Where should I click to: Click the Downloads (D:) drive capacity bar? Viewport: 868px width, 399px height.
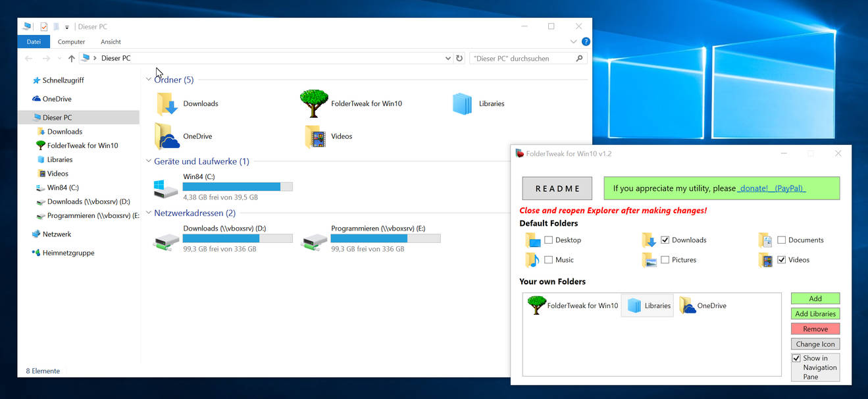[238, 238]
